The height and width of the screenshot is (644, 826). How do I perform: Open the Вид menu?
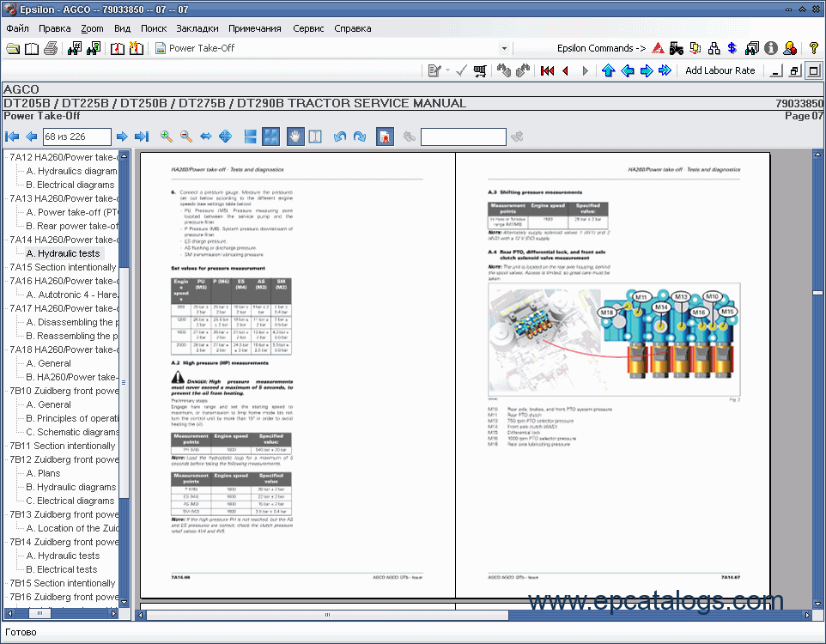click(x=122, y=28)
